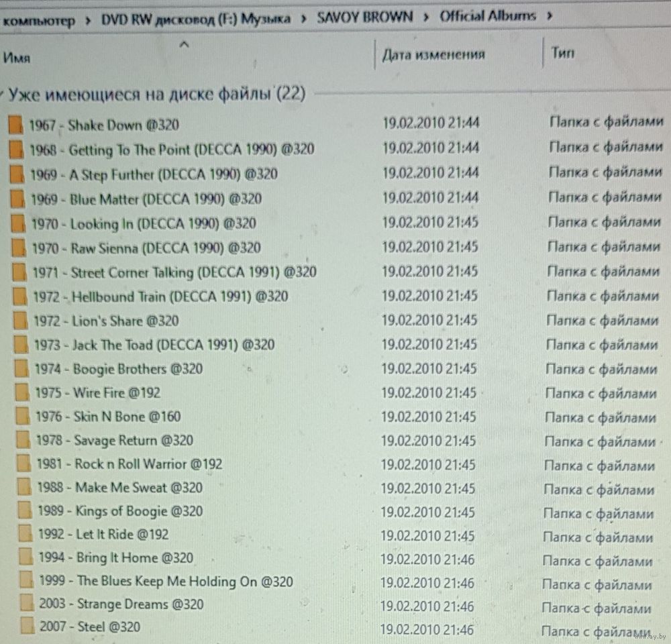Select folder name 2003 - Strange Dreams @320
Image resolution: width=671 pixels, height=644 pixels.
[121, 604]
